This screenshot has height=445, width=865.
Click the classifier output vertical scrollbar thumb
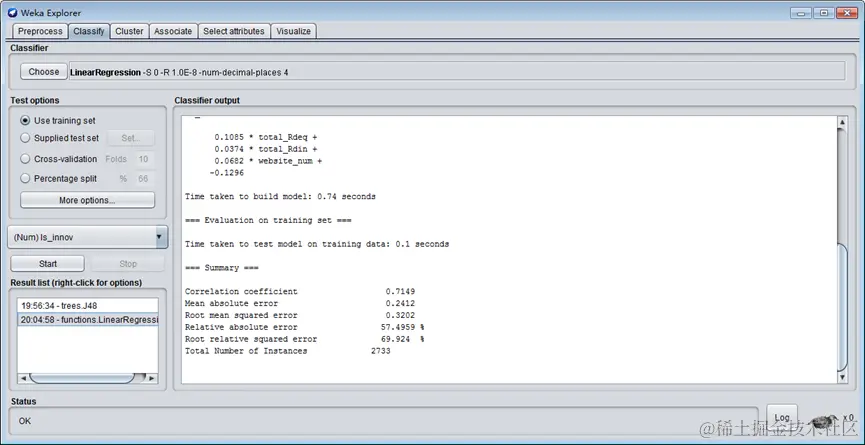click(842, 307)
